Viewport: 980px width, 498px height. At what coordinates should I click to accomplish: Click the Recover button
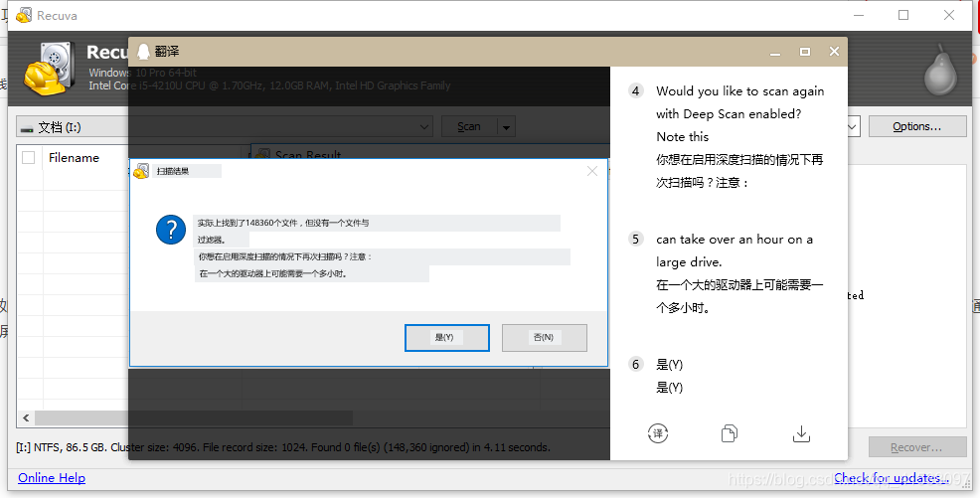coord(916,447)
